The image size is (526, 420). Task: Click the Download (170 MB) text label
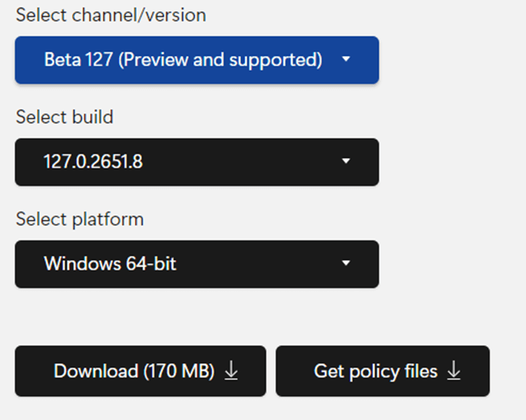(134, 371)
